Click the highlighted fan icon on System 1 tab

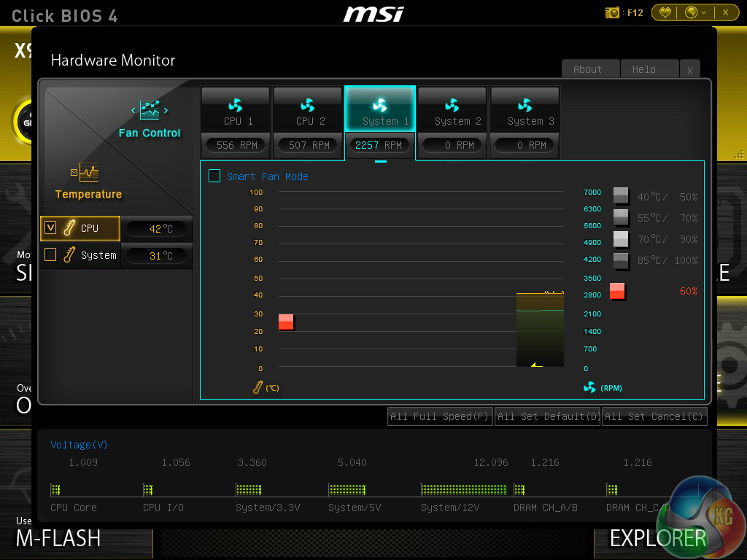379,105
